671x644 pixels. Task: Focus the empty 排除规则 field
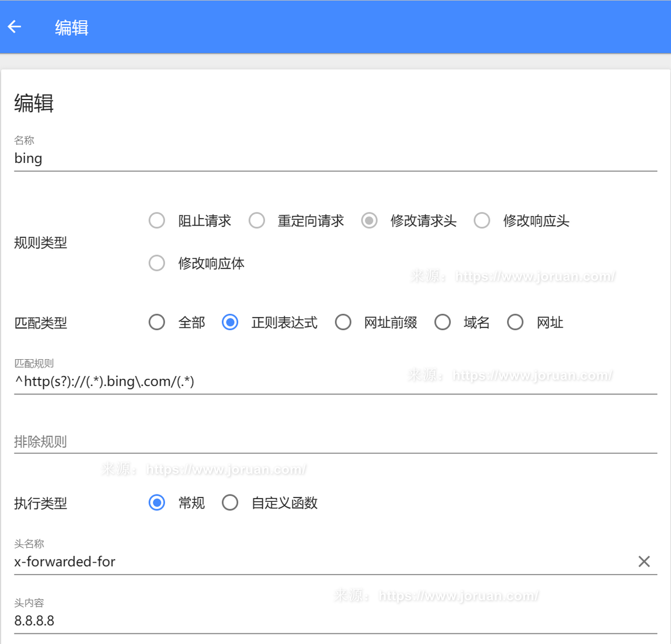click(x=335, y=441)
